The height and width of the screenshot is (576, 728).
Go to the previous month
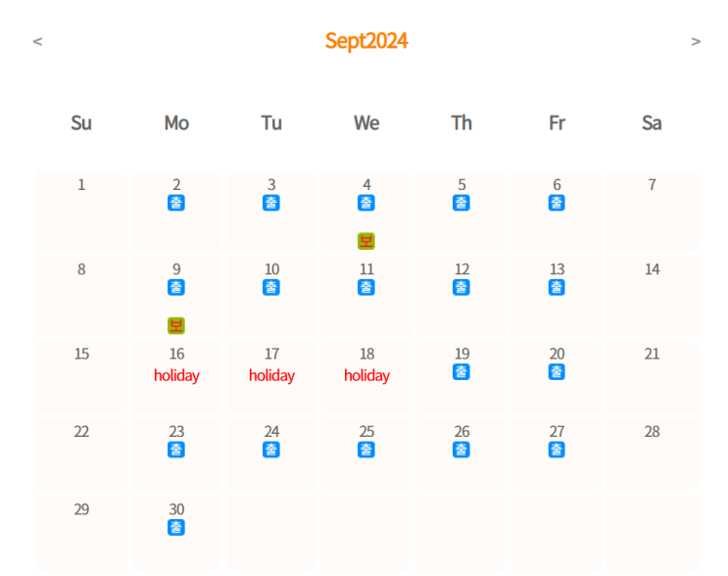[x=37, y=41]
